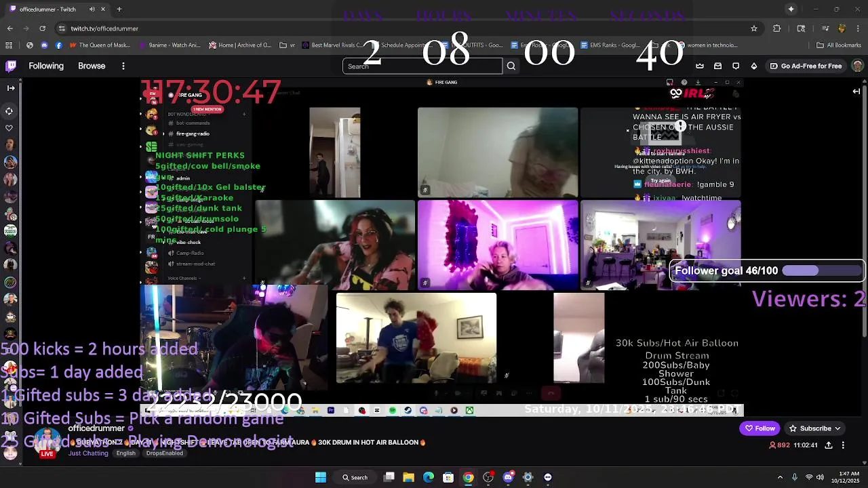Show hidden system tray icons

(x=780, y=477)
